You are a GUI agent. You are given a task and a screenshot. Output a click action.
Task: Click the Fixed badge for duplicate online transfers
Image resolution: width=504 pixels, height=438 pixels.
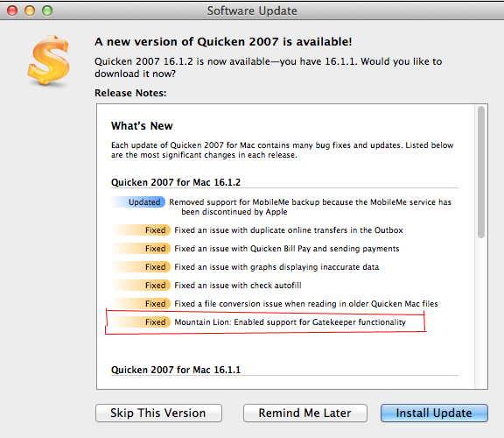141,230
